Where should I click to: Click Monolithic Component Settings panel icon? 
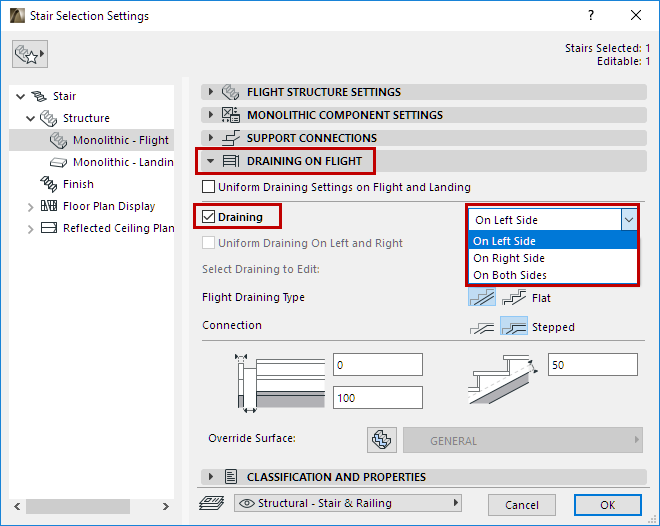click(x=231, y=114)
